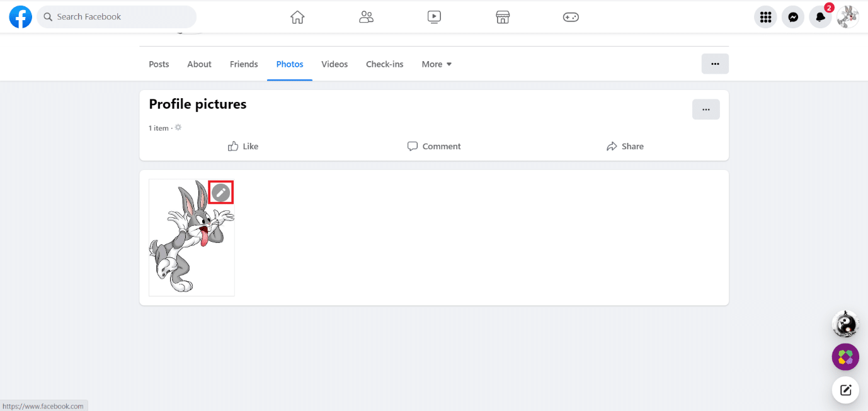Open the profile three-dot options button
This screenshot has height=411, width=868.
[x=715, y=64]
